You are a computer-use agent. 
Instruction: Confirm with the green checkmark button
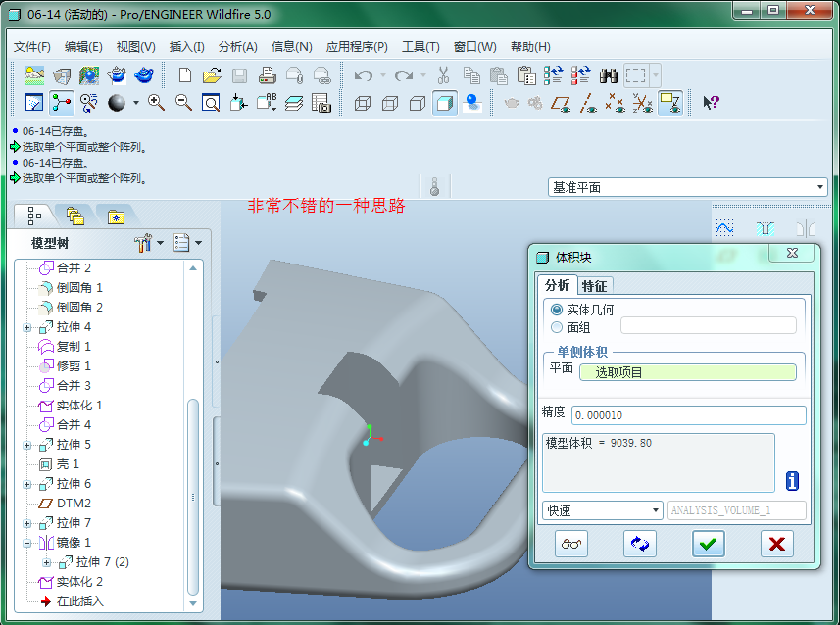[x=709, y=544]
